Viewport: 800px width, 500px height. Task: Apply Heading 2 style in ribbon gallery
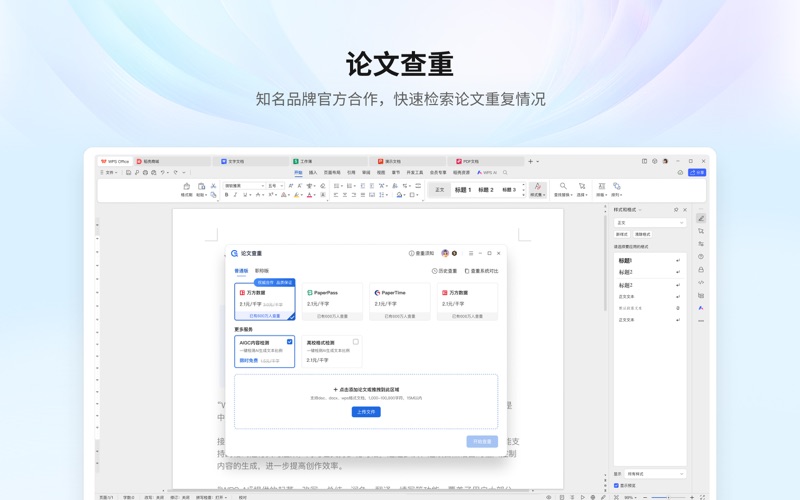[x=486, y=190]
